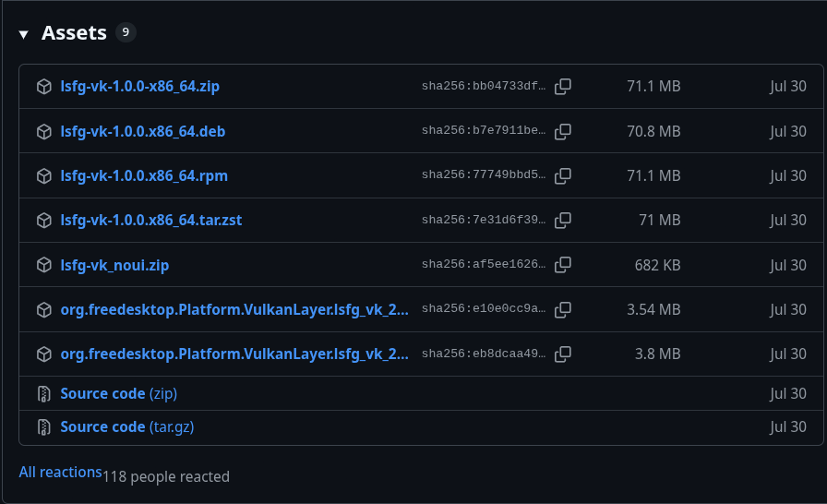
Task: Click the 70.8 MB file size
Action: (653, 131)
